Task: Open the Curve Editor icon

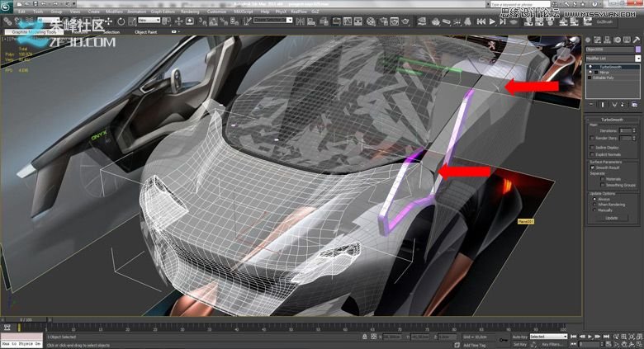Action: click(x=348, y=21)
